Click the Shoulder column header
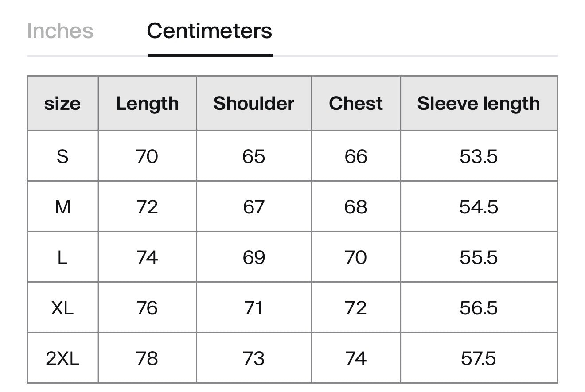 click(254, 104)
